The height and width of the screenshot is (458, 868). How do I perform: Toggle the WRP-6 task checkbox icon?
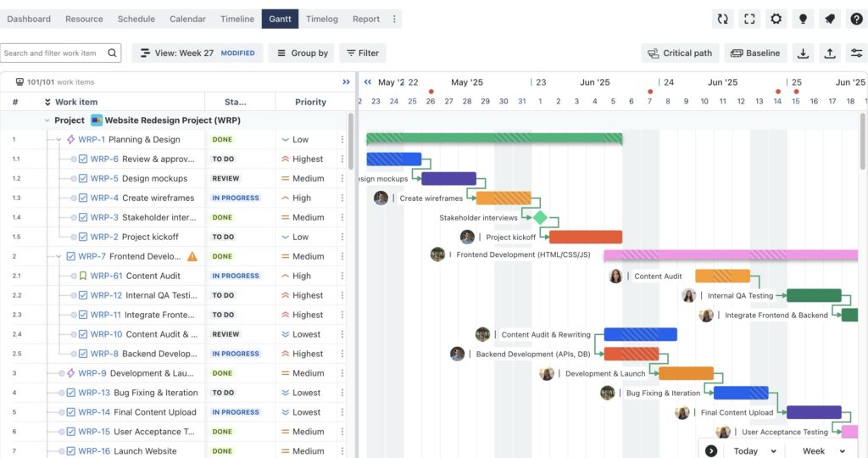pos(83,159)
